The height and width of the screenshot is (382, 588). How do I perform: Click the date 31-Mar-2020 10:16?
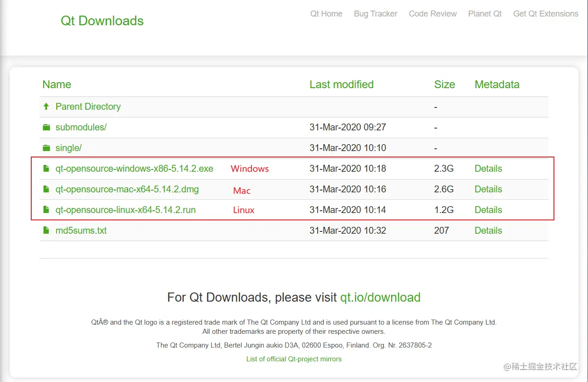coord(348,189)
